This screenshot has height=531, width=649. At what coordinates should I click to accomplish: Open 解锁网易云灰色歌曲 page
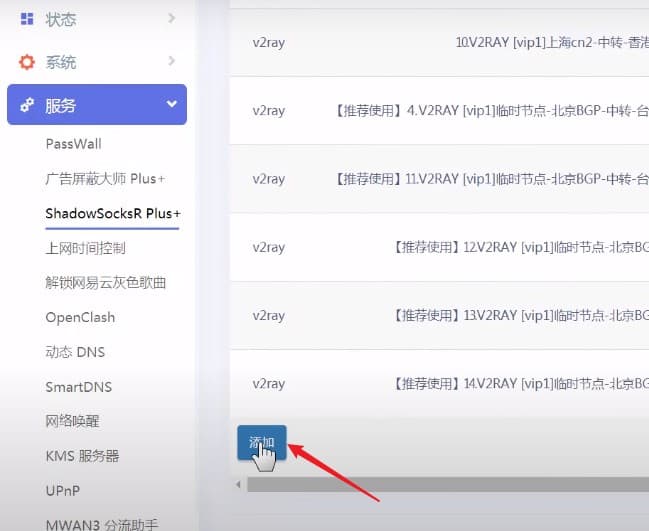[106, 283]
